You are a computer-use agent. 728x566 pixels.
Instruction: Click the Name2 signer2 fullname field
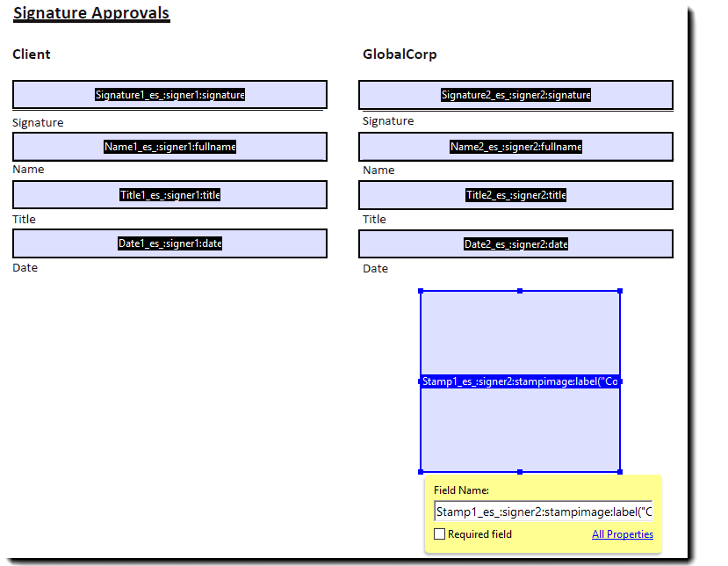click(x=515, y=147)
